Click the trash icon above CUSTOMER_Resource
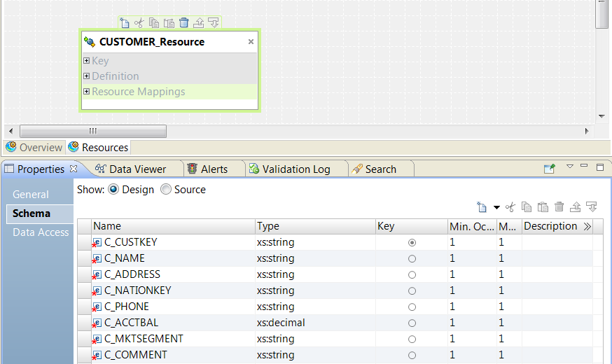 pyautogui.click(x=184, y=22)
